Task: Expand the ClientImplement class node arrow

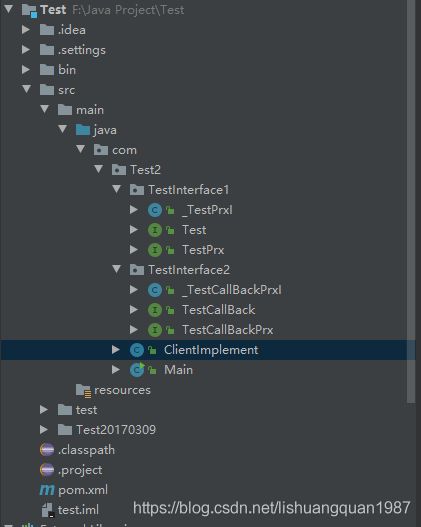Action: [x=116, y=350]
